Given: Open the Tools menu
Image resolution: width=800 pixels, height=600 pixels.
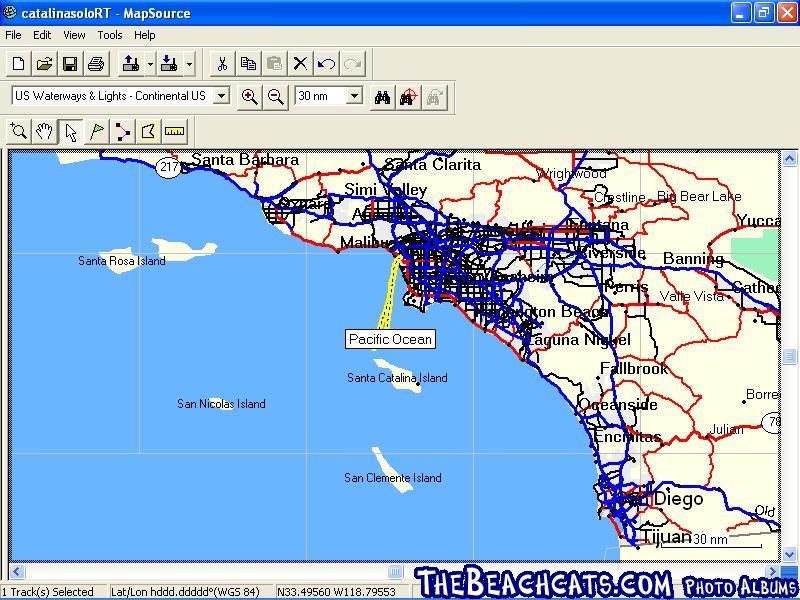Looking at the screenshot, I should 110,35.
